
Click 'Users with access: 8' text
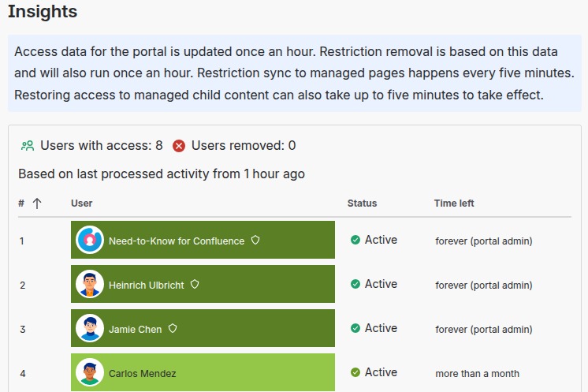(102, 146)
